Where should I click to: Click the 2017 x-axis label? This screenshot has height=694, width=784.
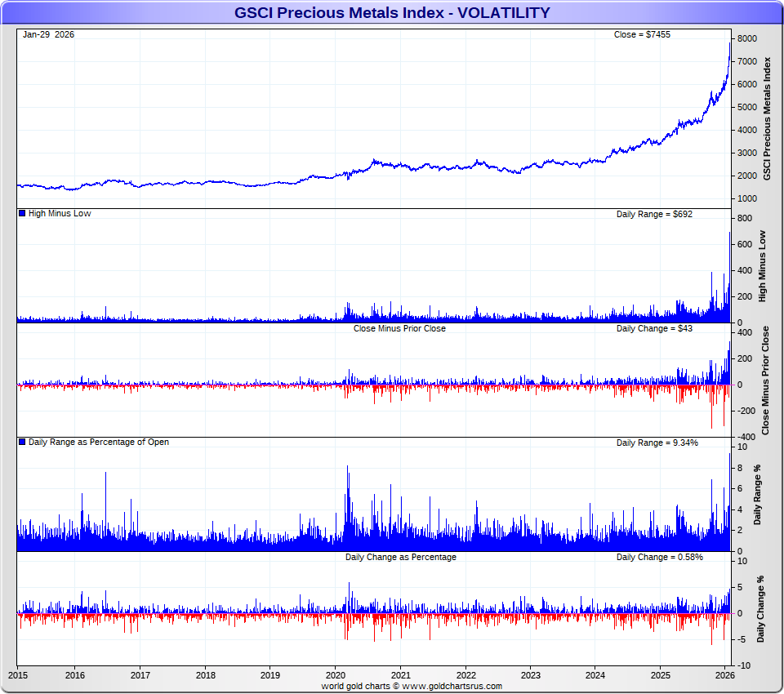[140, 675]
